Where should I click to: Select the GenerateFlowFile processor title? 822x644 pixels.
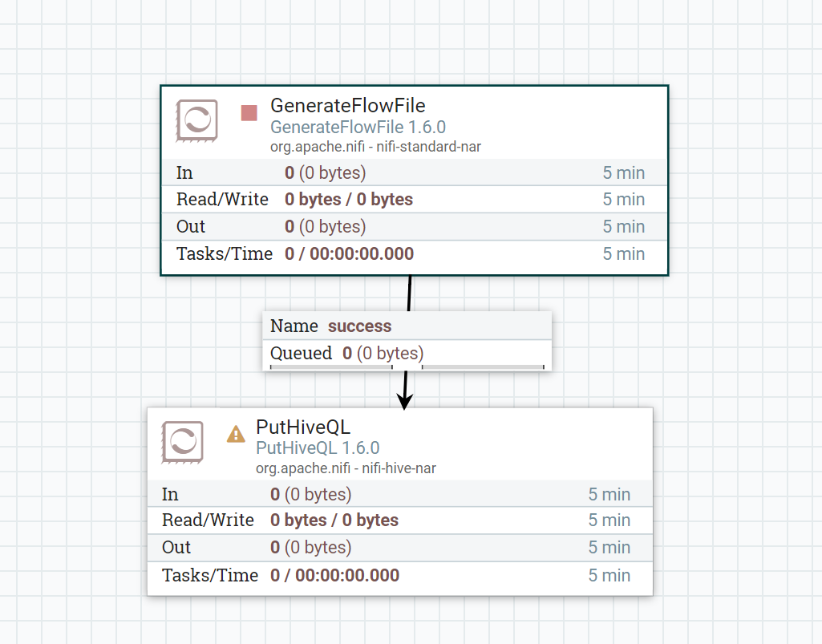coord(348,105)
